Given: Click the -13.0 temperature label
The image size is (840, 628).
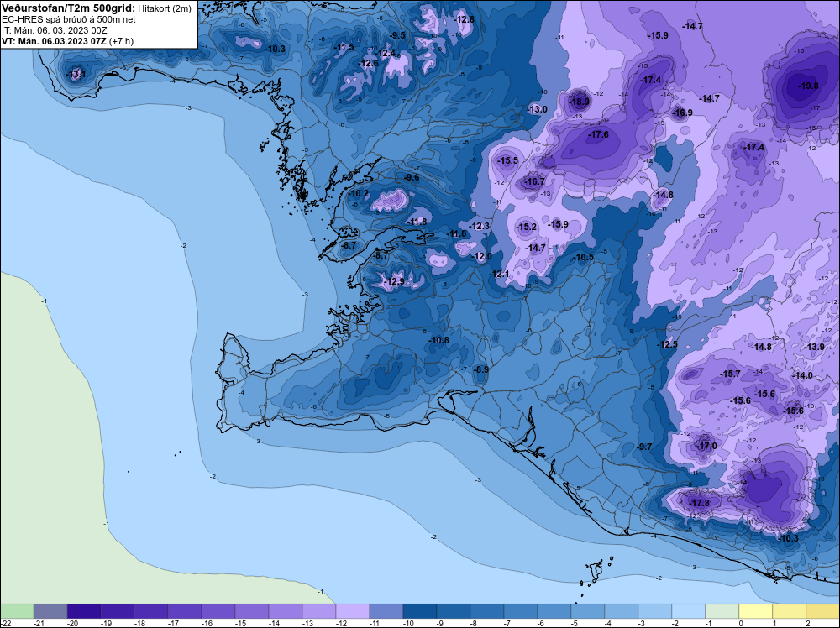Looking at the screenshot, I should click(537, 109).
